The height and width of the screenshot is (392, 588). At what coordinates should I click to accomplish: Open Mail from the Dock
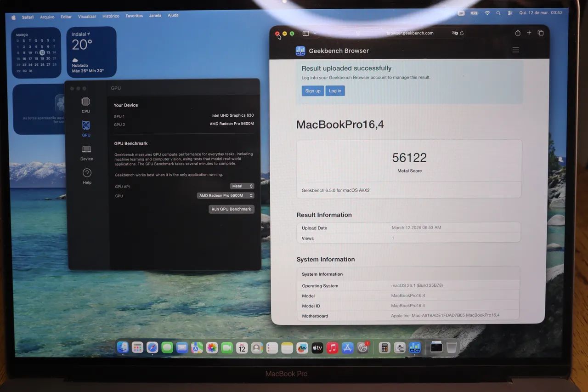(x=182, y=348)
